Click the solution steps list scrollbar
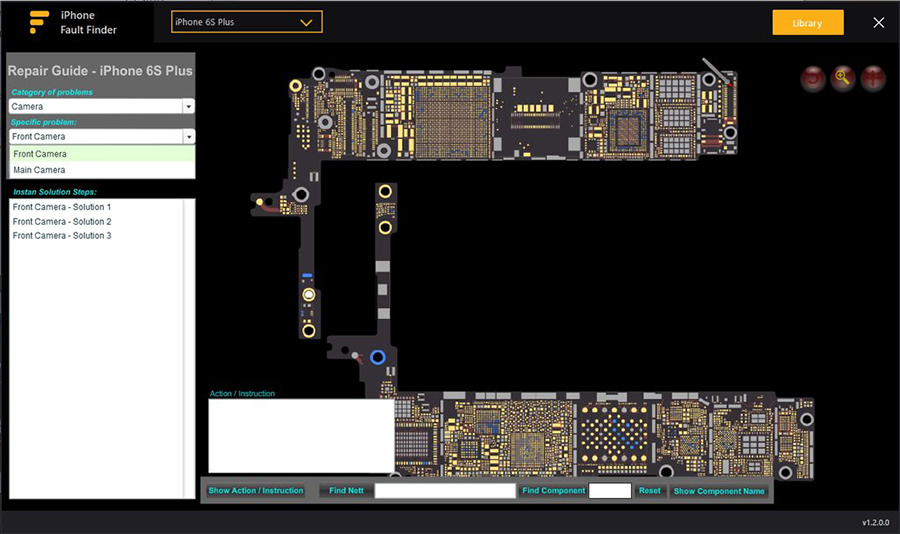 pos(189,349)
